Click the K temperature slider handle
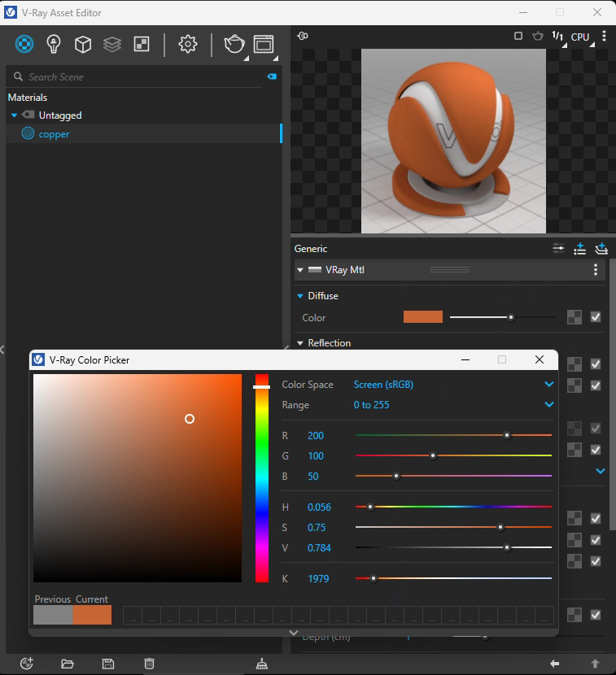 coord(374,578)
